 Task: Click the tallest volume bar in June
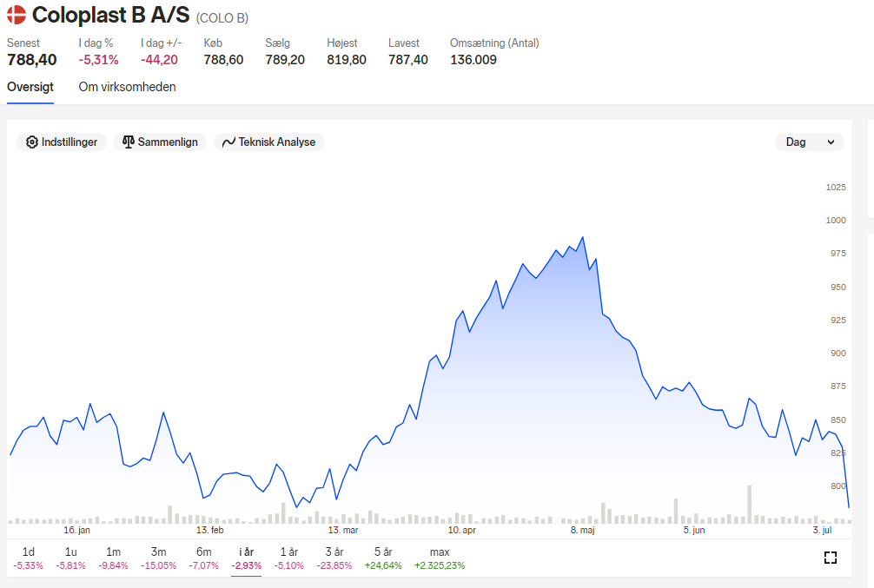[x=749, y=504]
